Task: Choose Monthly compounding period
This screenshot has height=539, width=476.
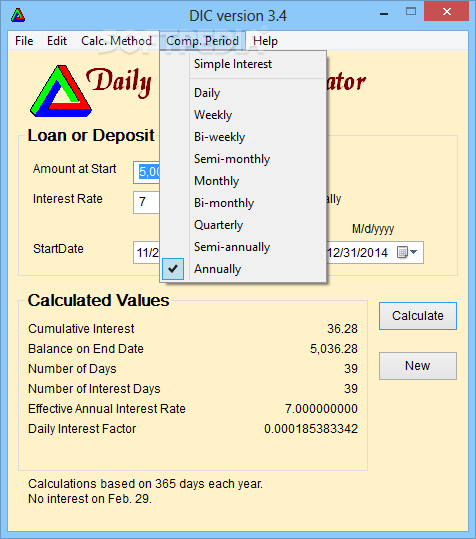Action: (x=243, y=181)
